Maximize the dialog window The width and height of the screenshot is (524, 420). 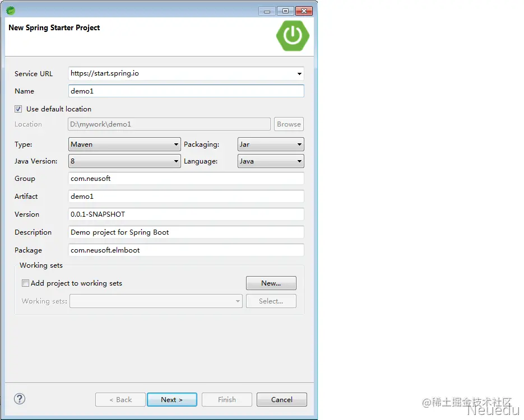pos(285,11)
